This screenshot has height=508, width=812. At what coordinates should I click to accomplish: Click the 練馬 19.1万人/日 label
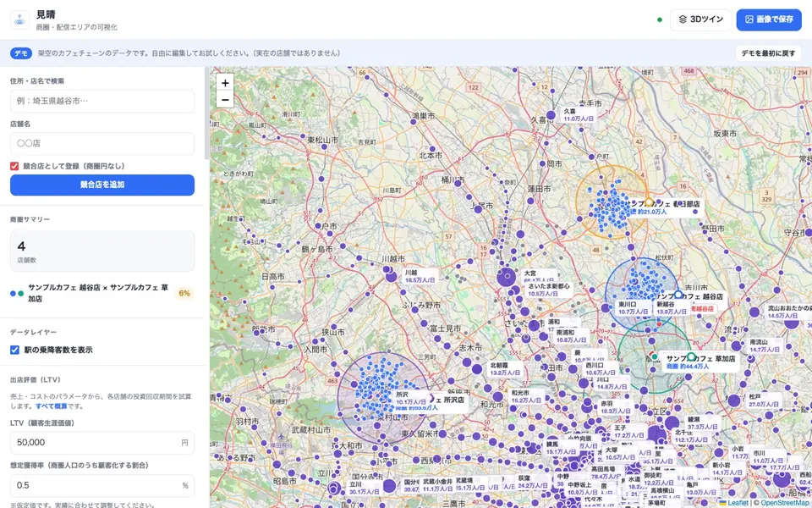pyautogui.click(x=562, y=448)
